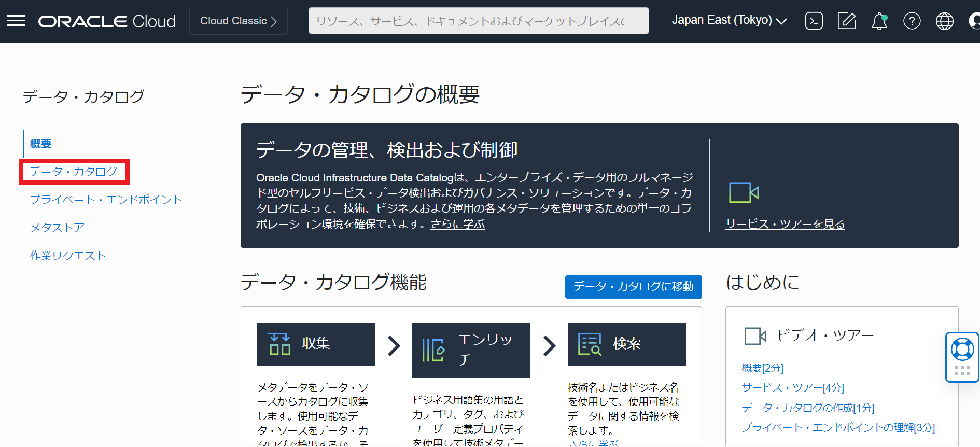Open the Cloud Classic switcher
Screen dimensions: 980x447
(239, 21)
